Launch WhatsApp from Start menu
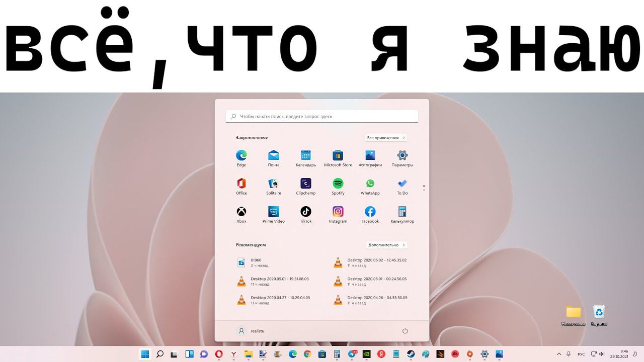 (x=370, y=186)
